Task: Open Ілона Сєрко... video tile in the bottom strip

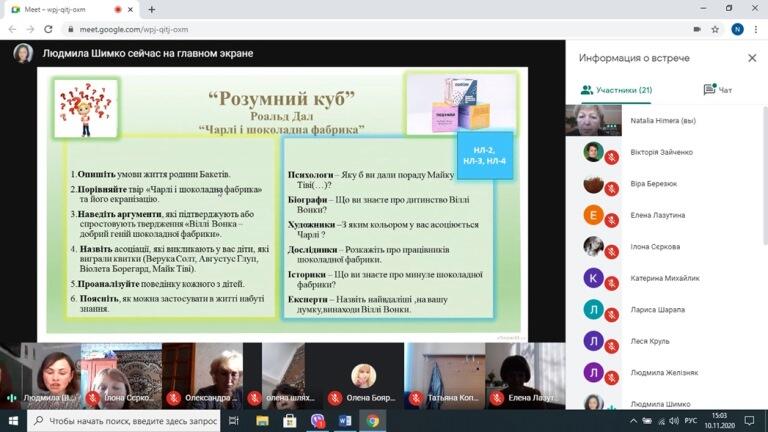Action: 121,376
